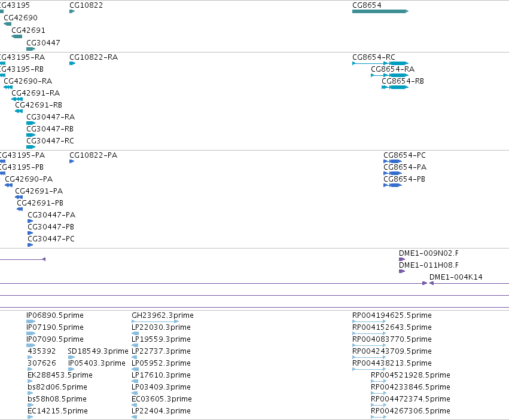
Task: Click EST LP22404.3prime
Action: (x=134, y=417)
